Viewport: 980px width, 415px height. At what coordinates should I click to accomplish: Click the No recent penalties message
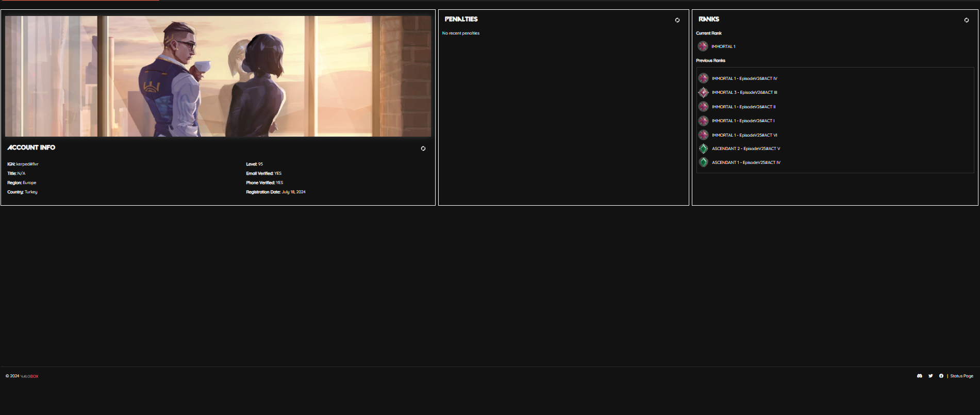tap(461, 33)
